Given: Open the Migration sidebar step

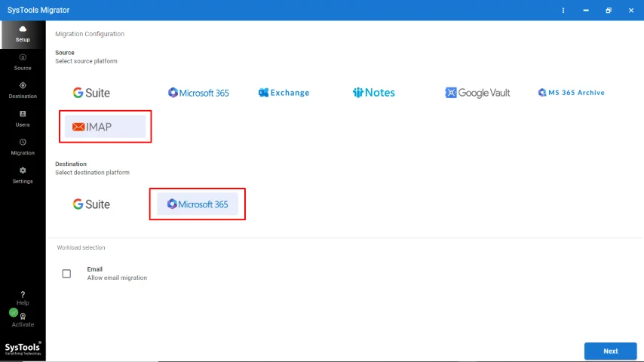Looking at the screenshot, I should click(x=23, y=147).
